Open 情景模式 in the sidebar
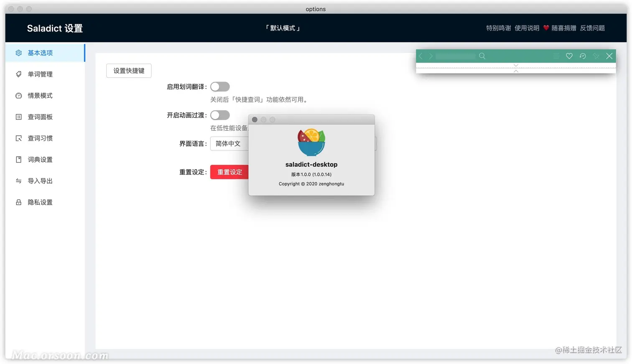Viewport: 632px width, 364px height. (x=45, y=96)
